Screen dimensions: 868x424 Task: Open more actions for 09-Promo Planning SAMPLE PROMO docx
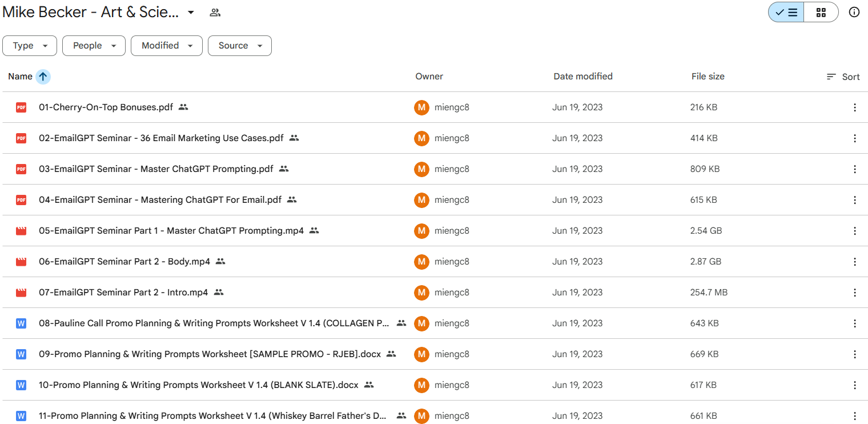coord(854,354)
